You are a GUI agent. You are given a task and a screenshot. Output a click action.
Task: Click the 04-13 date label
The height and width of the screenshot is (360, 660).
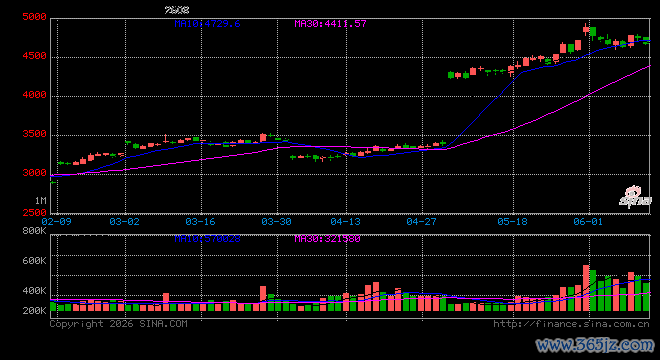click(345, 221)
